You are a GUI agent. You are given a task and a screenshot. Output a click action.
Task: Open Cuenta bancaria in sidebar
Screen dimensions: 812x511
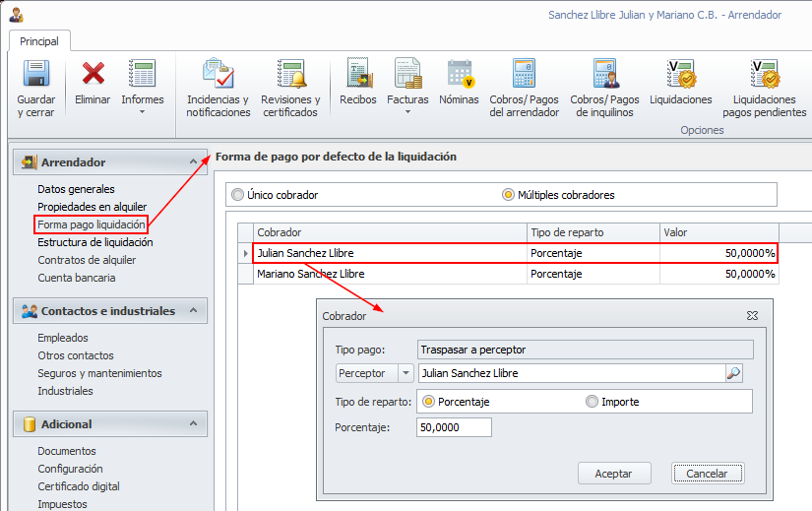77,278
